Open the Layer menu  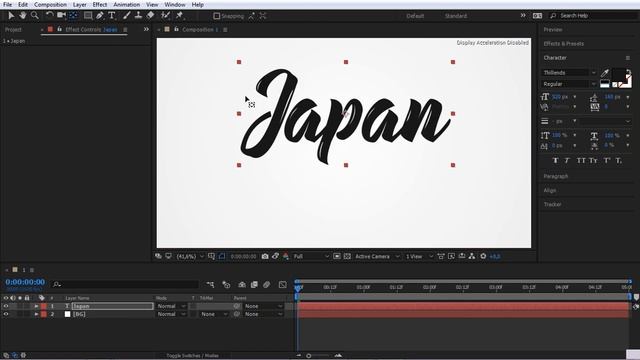80,4
